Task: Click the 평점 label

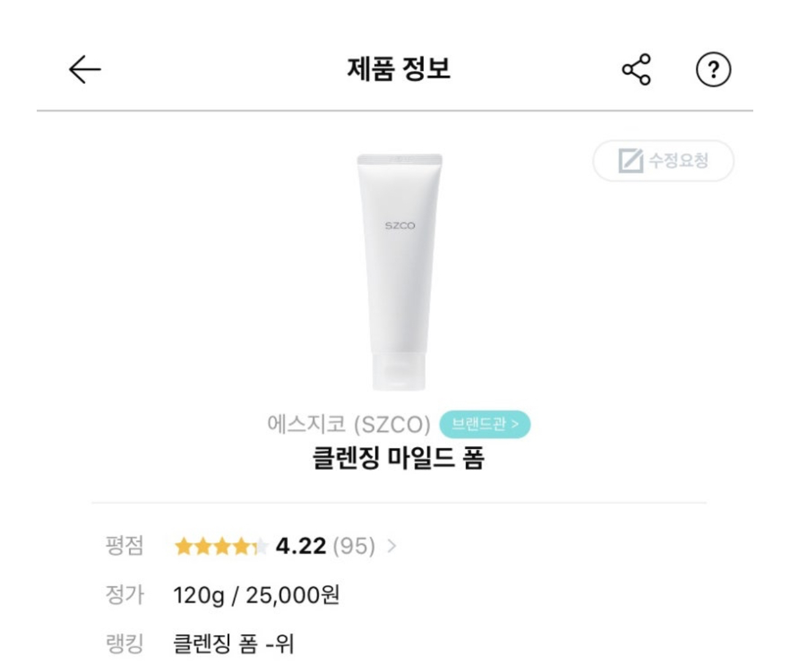Action: pos(124,546)
